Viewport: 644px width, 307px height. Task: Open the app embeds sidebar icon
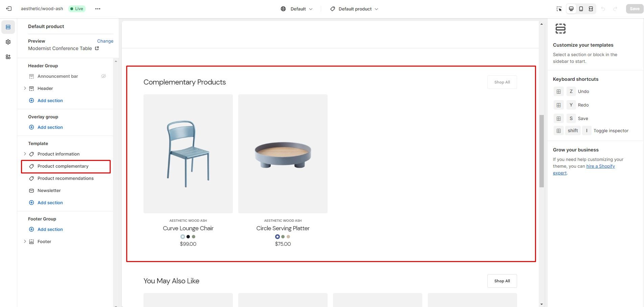(8, 57)
